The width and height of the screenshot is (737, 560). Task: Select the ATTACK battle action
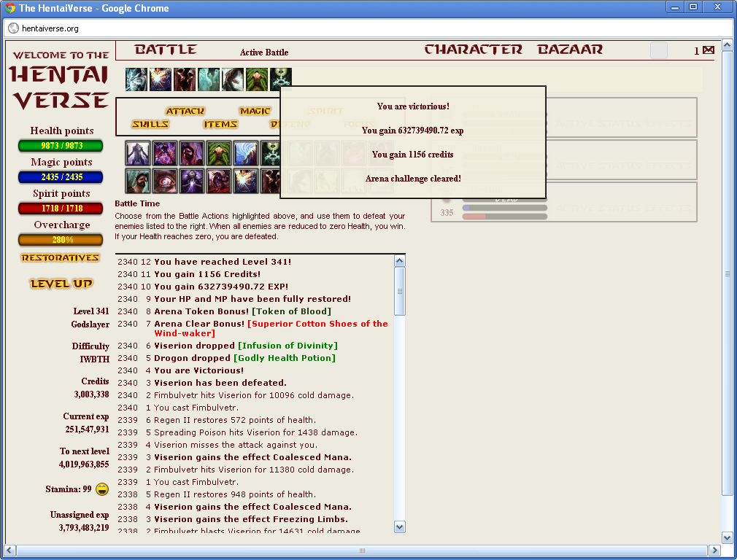click(185, 111)
